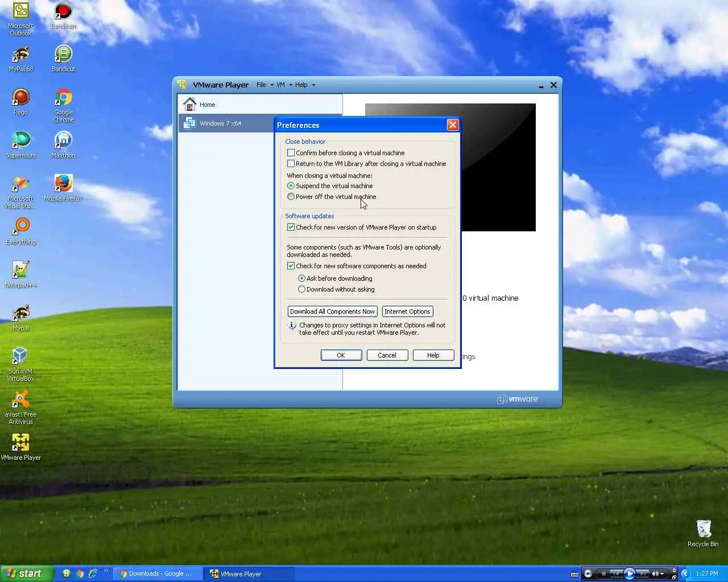The height and width of the screenshot is (582, 728).
Task: Select the Mozilla Firefox desktop icon
Action: pos(63,188)
